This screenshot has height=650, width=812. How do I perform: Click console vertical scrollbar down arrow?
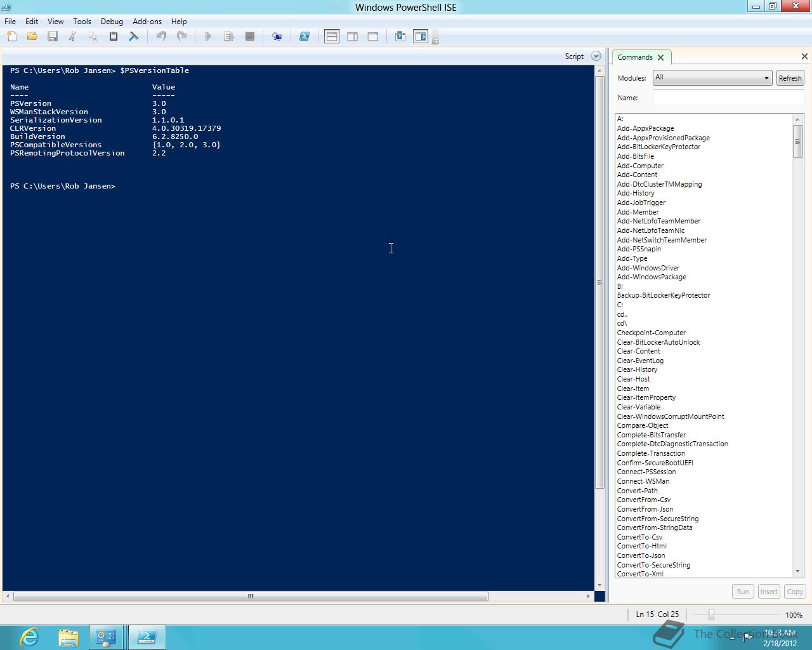pyautogui.click(x=599, y=585)
